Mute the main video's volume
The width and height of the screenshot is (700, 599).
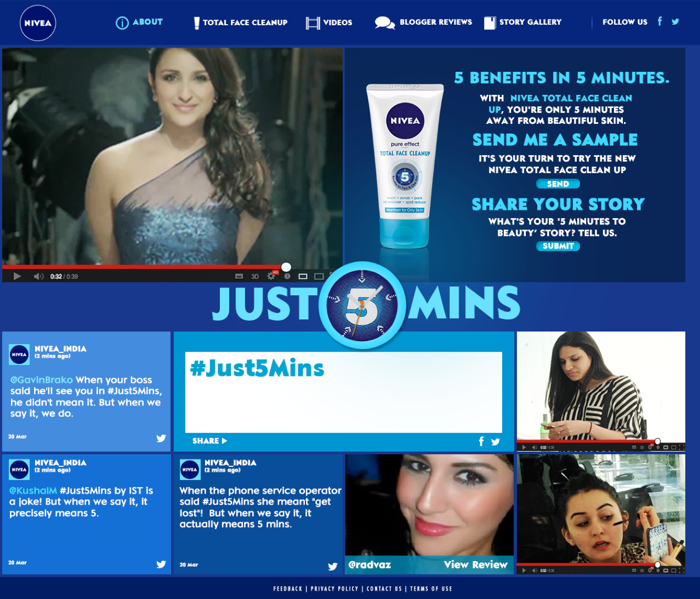coord(38,276)
